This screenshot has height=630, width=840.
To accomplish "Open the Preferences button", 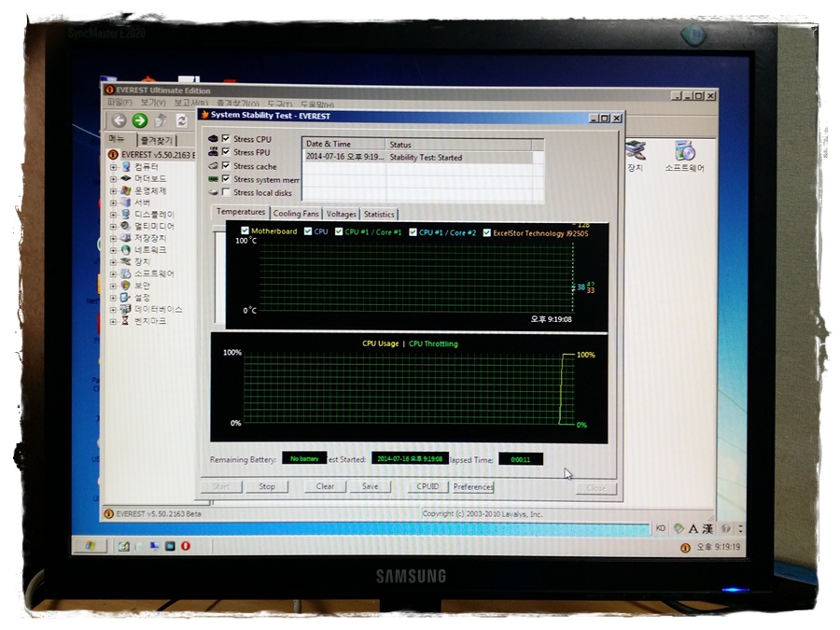I will (473, 487).
